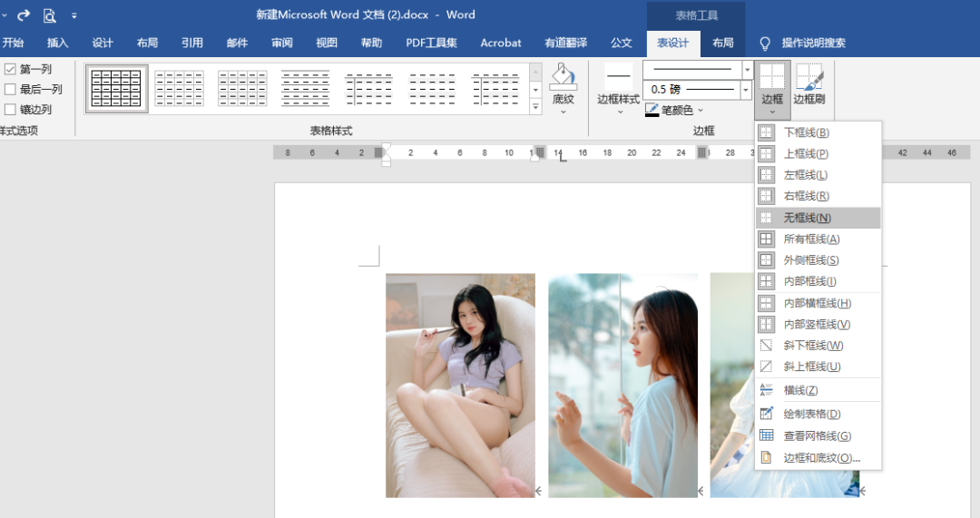
Task: Click the redo arrow in quick access toolbar
Action: pos(23,15)
